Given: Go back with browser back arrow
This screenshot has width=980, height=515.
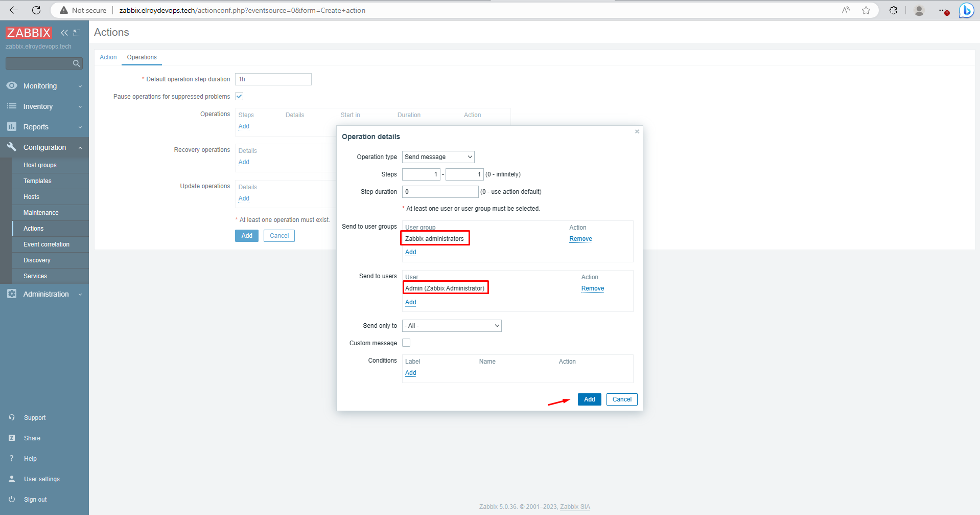Looking at the screenshot, I should point(14,10).
